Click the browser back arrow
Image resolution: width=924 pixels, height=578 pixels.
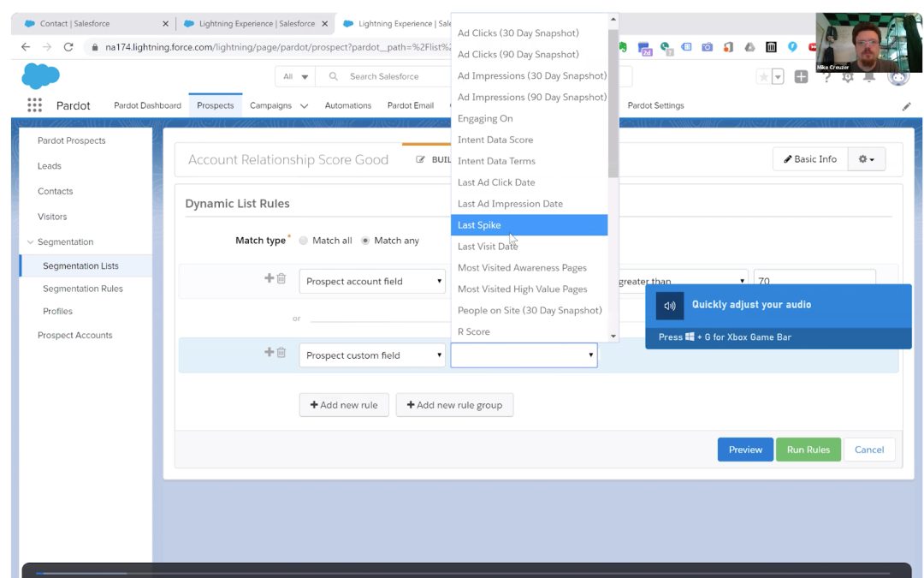pyautogui.click(x=25, y=46)
